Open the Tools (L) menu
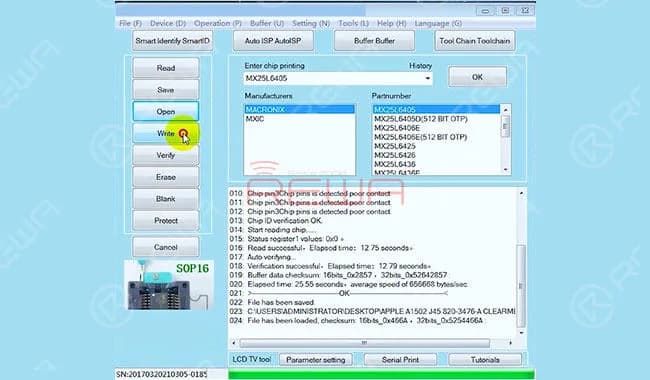This screenshot has height=380, width=650. click(x=353, y=23)
